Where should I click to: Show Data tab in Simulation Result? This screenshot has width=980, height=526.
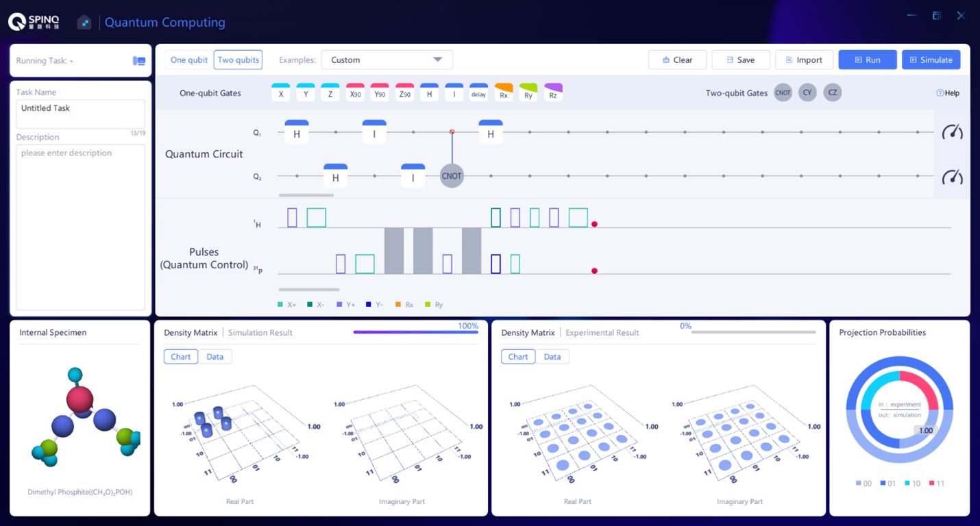(215, 357)
